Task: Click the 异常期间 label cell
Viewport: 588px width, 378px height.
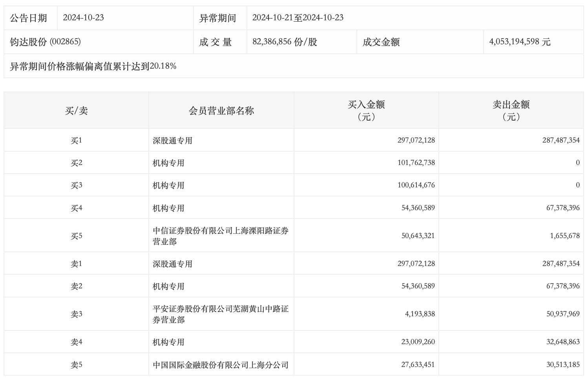Action: pos(217,18)
